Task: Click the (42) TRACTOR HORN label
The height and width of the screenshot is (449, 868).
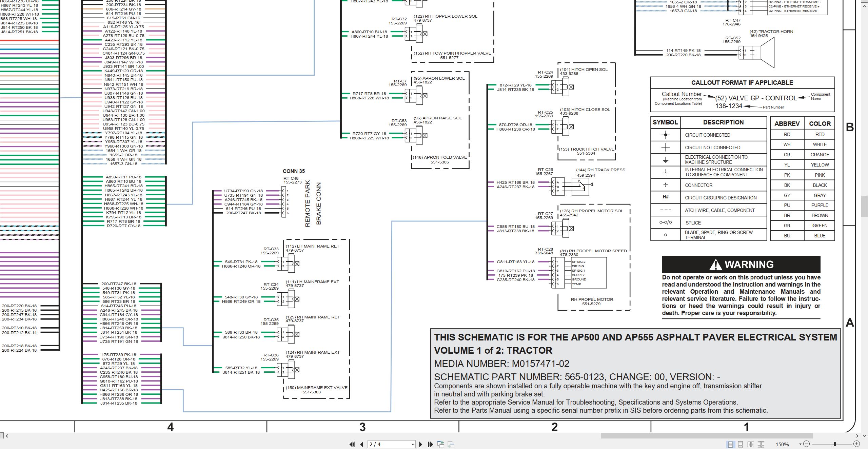Action: click(771, 32)
